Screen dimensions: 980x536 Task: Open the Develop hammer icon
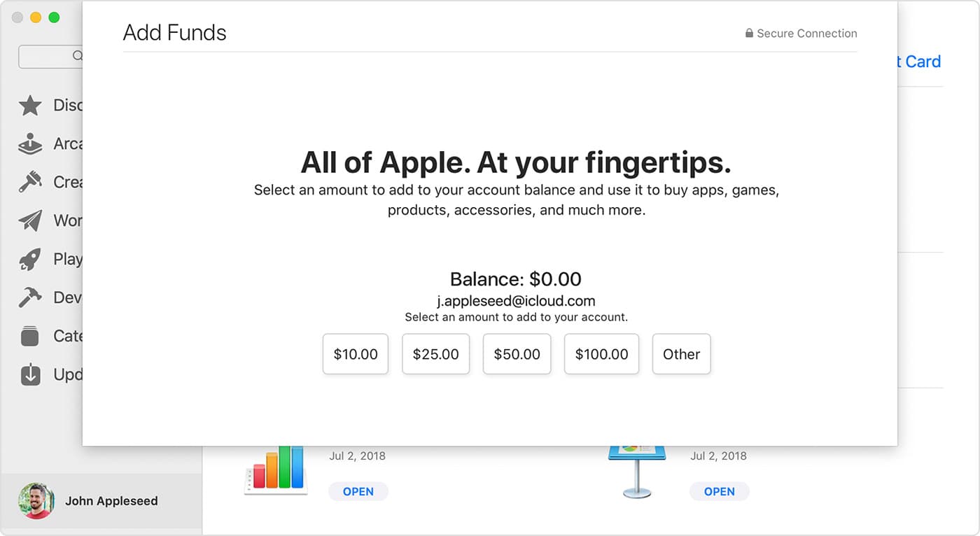point(30,298)
